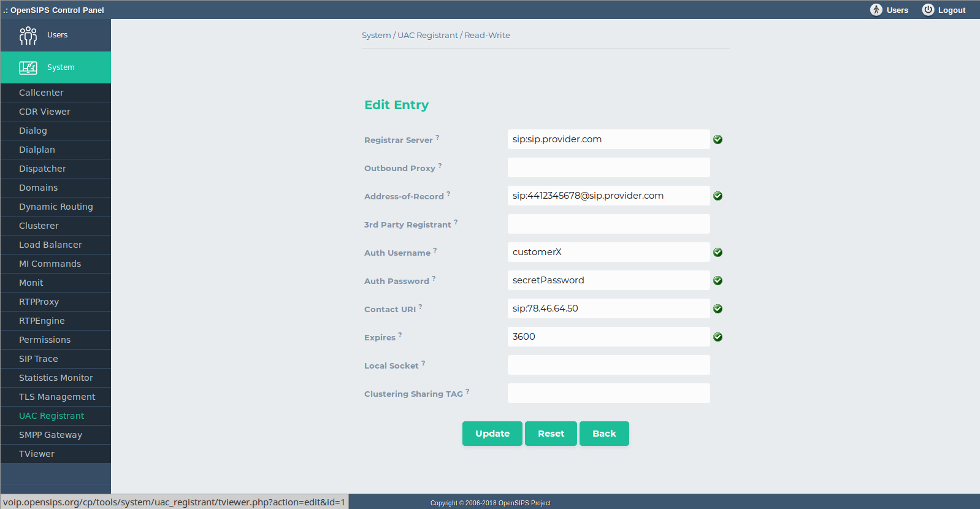Image resolution: width=980 pixels, height=509 pixels.
Task: Click the green checkmark next to Registrar Server
Action: (x=718, y=140)
